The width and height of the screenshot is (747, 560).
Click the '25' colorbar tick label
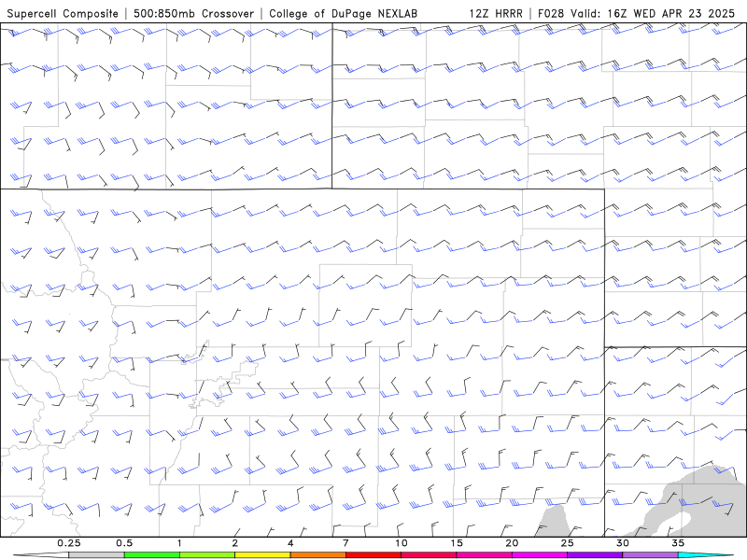(567, 543)
